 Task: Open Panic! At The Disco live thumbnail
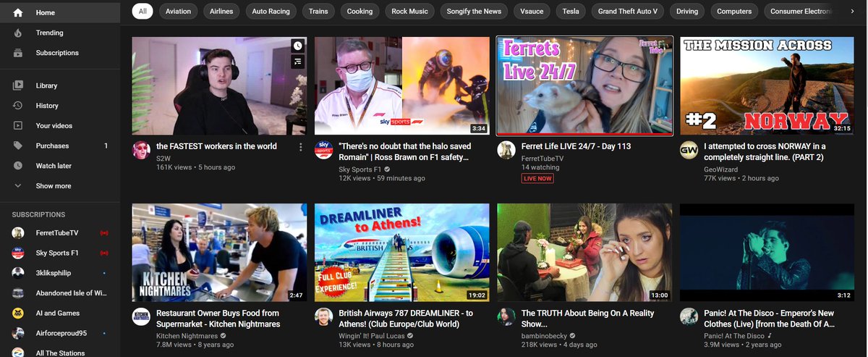tap(767, 253)
